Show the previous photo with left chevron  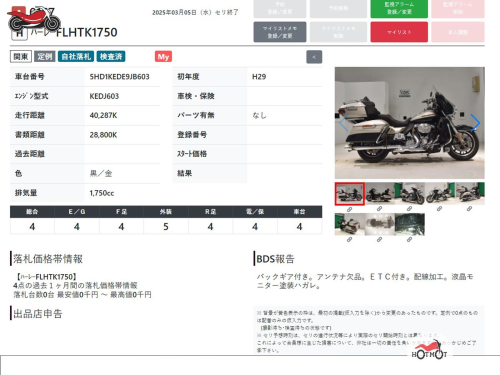tap(344, 123)
